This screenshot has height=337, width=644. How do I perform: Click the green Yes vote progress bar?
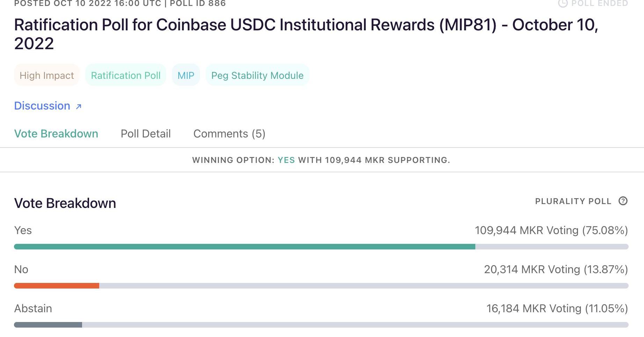244,247
